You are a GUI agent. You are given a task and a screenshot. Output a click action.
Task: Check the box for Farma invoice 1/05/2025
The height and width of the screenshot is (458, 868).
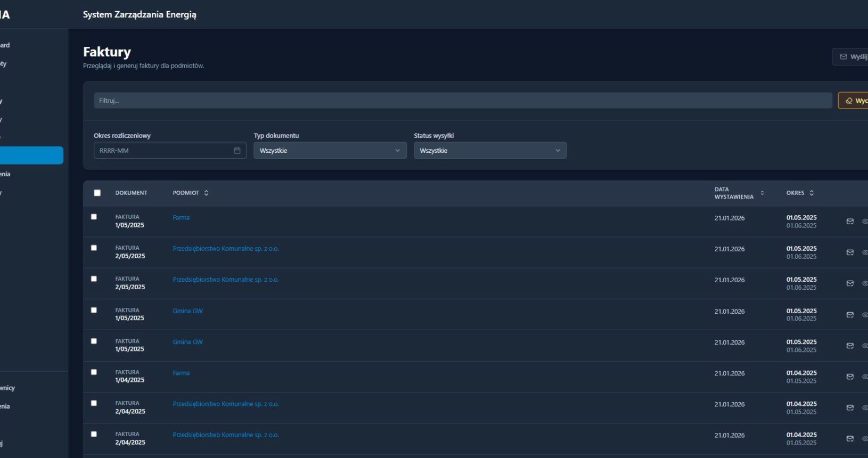[94, 217]
